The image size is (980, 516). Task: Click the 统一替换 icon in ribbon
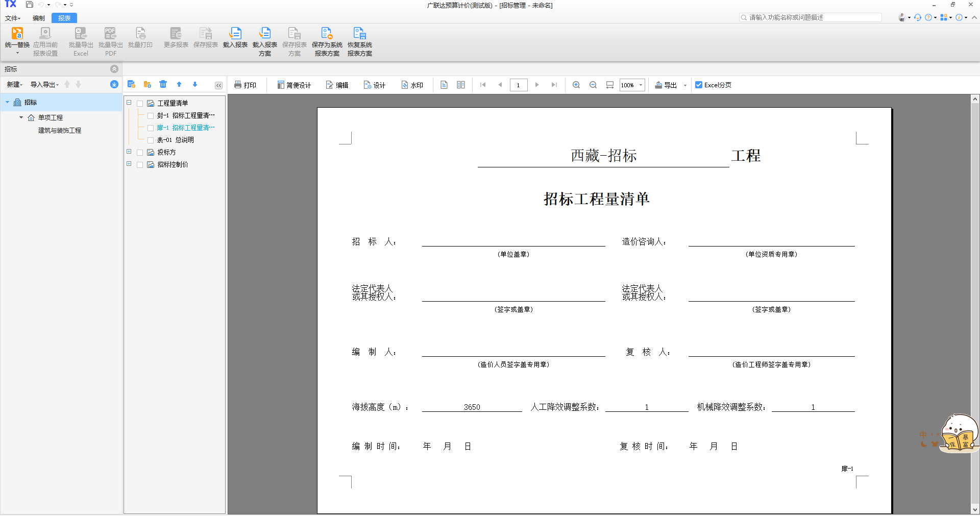point(17,34)
